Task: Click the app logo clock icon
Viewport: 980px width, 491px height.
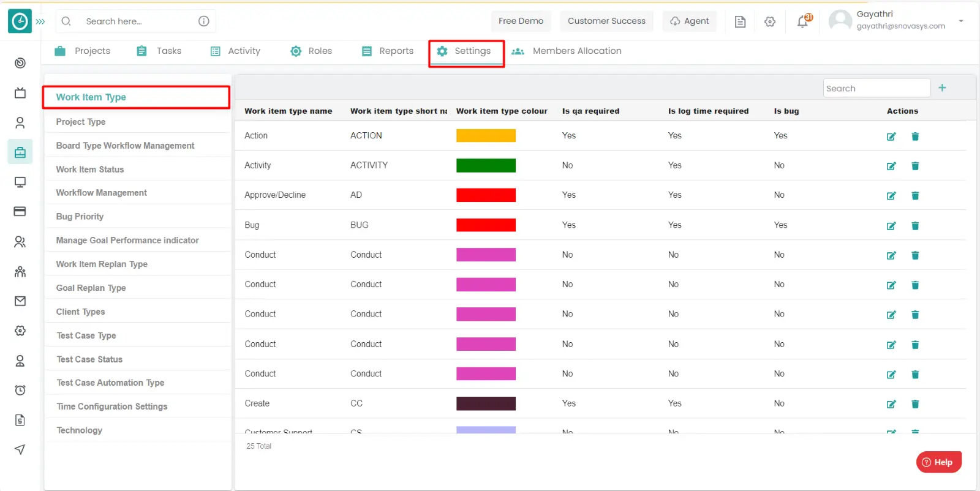Action: tap(20, 21)
